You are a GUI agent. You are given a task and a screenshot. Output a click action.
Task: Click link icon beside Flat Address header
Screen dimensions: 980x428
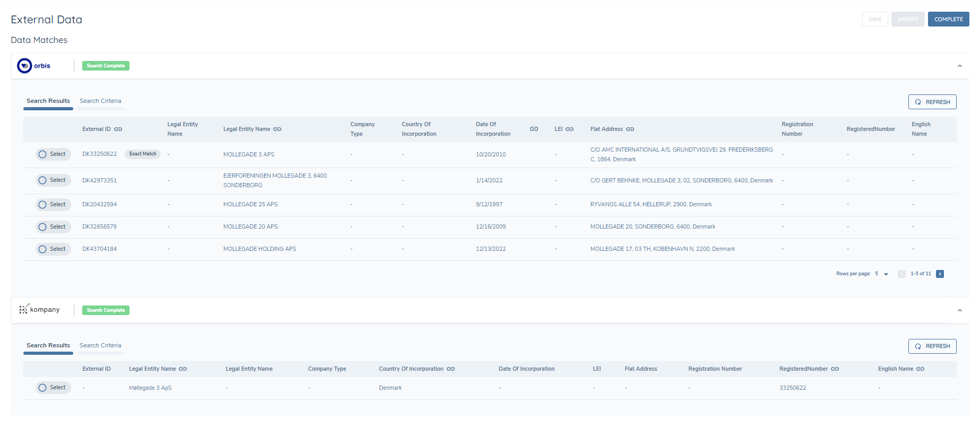click(x=630, y=129)
